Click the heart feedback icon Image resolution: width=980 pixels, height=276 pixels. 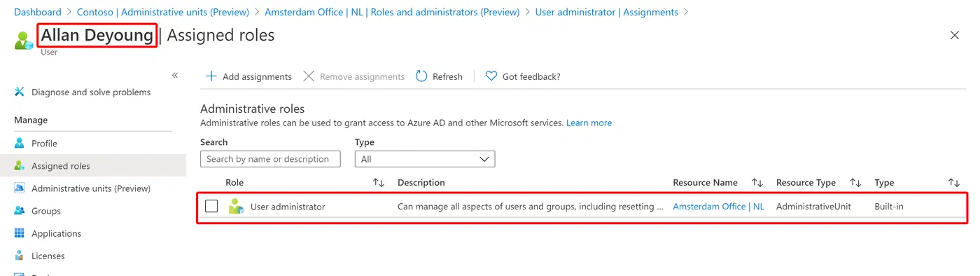click(491, 76)
